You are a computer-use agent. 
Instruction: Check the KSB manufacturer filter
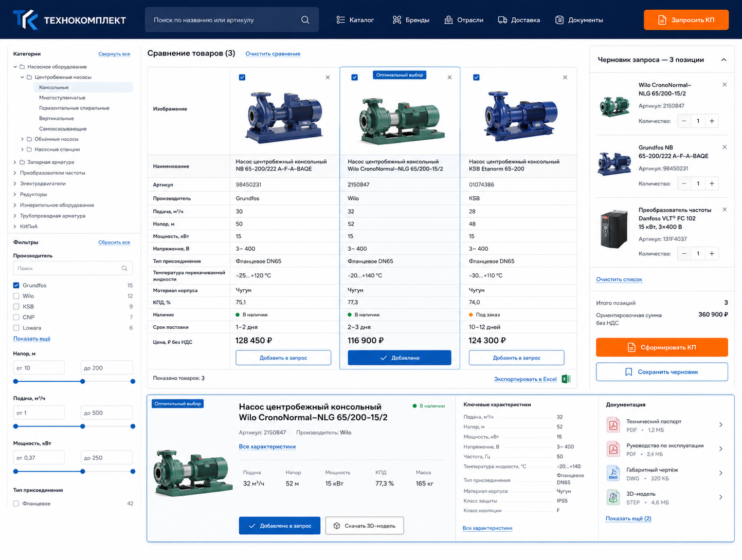16,307
